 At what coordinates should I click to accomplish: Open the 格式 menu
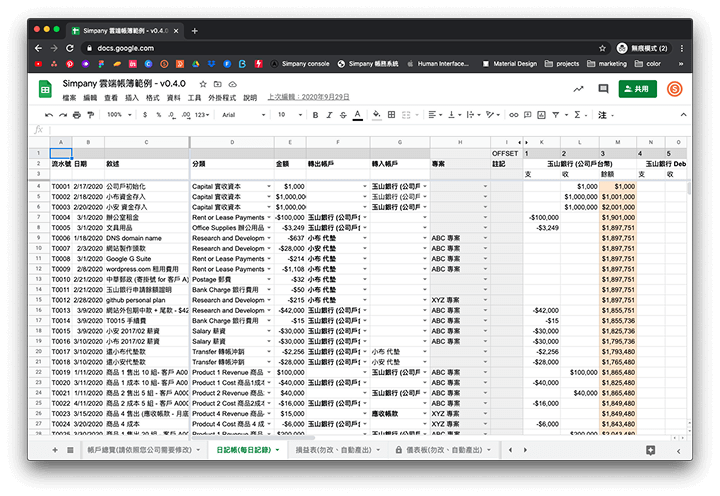(x=152, y=98)
